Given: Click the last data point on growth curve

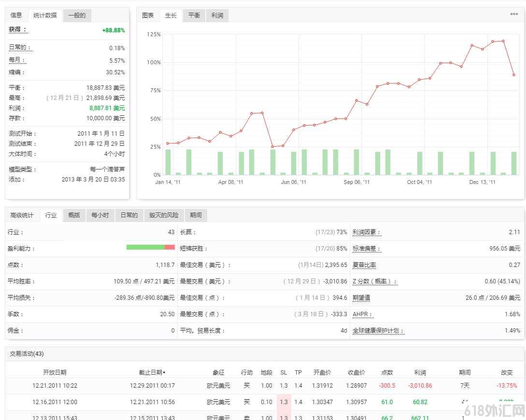Looking at the screenshot, I should pos(513,75).
